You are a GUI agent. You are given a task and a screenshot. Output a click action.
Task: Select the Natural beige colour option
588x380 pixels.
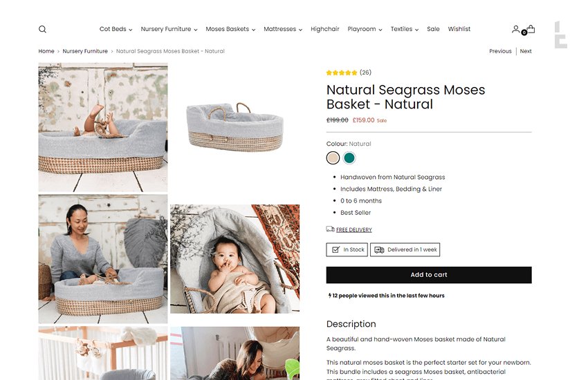click(x=333, y=158)
